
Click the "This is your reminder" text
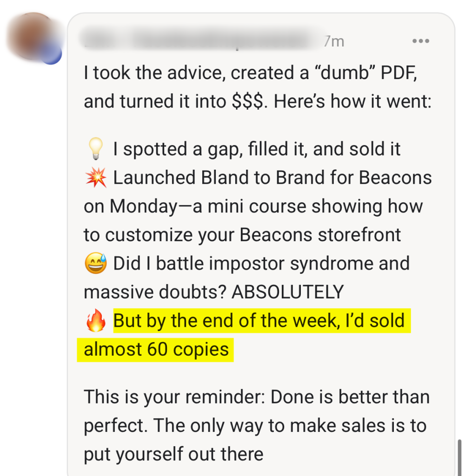pos(174,397)
